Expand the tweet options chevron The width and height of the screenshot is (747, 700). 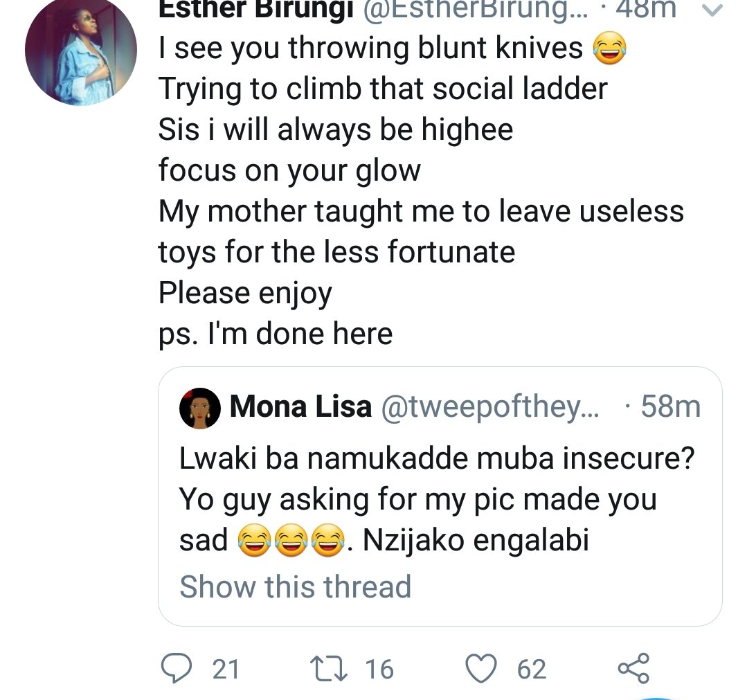[713, 11]
